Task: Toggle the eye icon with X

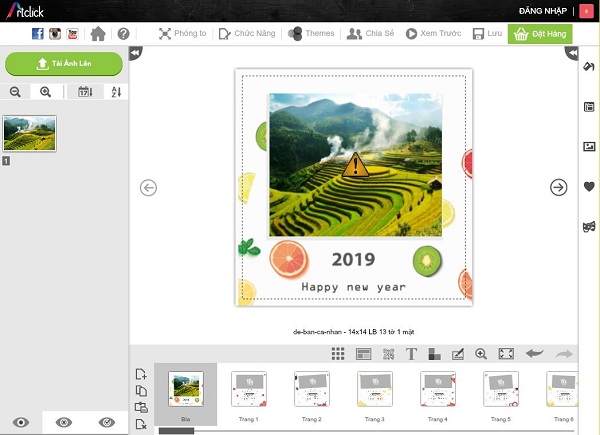Action: pos(64,422)
